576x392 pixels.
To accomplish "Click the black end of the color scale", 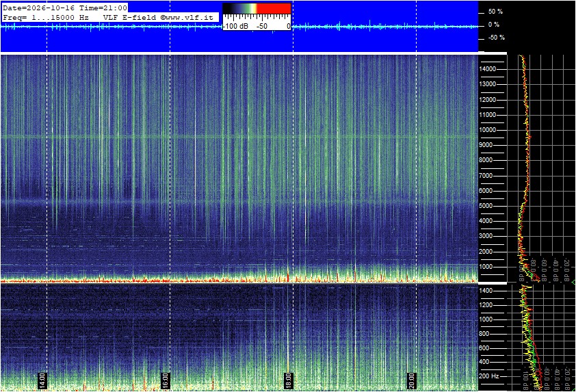I will tap(228, 9).
